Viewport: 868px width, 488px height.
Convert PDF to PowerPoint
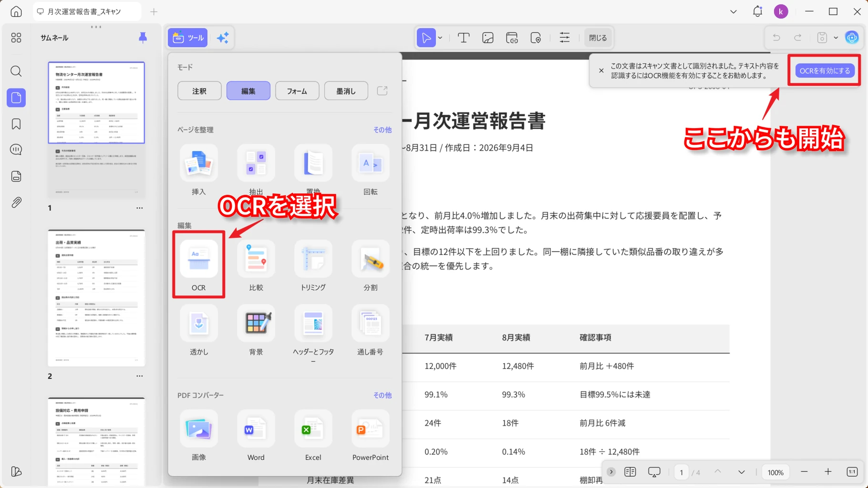pos(371,435)
